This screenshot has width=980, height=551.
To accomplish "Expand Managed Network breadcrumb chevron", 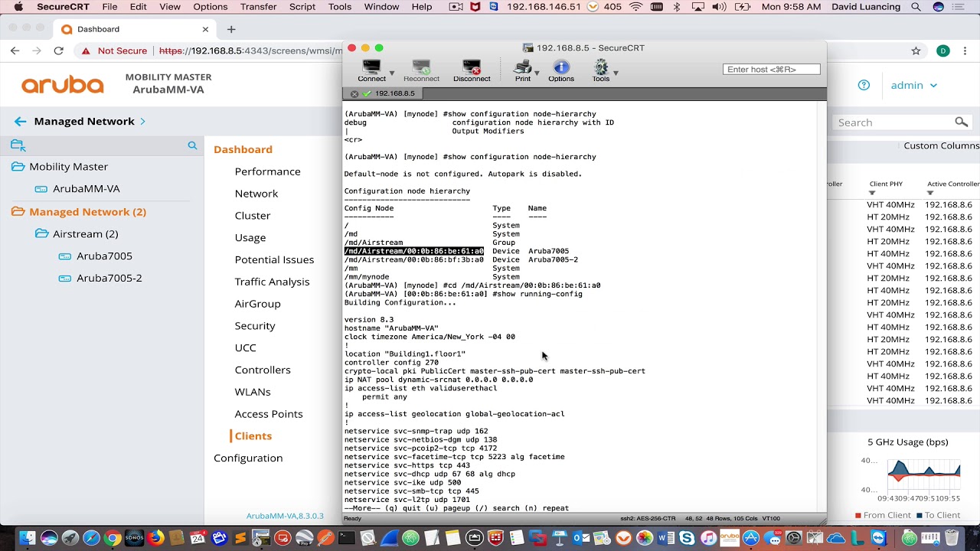I will coord(142,121).
